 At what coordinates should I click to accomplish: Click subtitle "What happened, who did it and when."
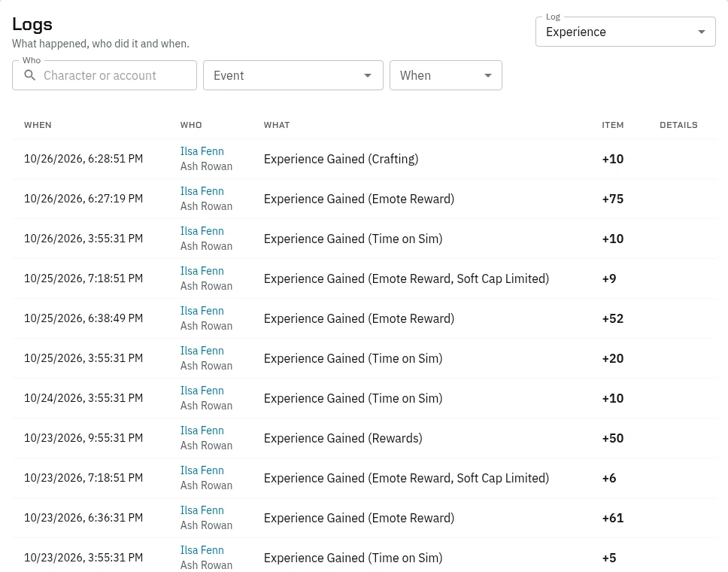(101, 44)
